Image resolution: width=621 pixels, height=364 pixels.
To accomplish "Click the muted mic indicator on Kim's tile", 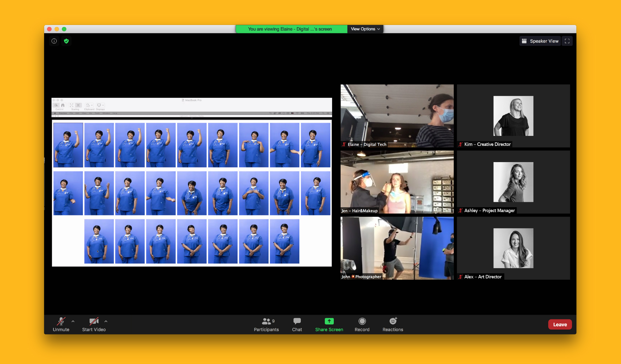I will pos(460,144).
